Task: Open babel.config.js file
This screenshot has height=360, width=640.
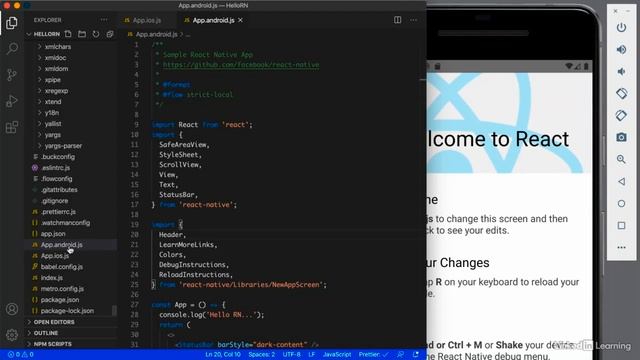Action: pyautogui.click(x=62, y=267)
